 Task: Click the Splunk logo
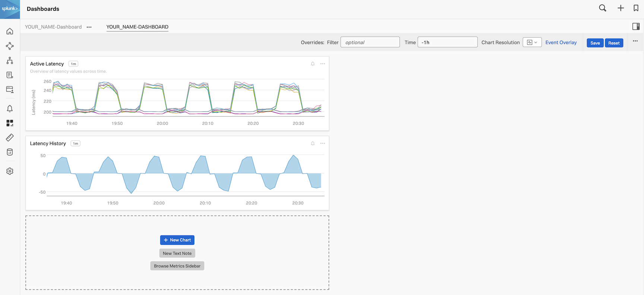10,9
